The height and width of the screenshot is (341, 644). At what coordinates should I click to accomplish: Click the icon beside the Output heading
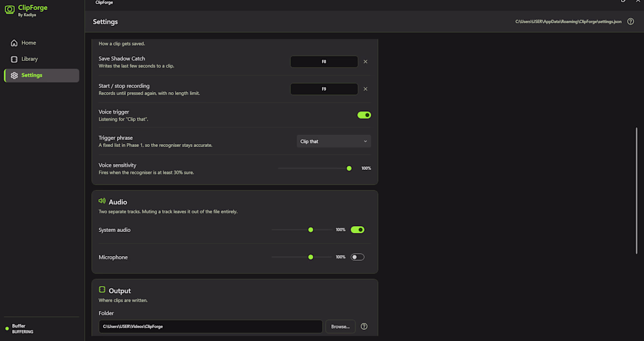tap(102, 289)
